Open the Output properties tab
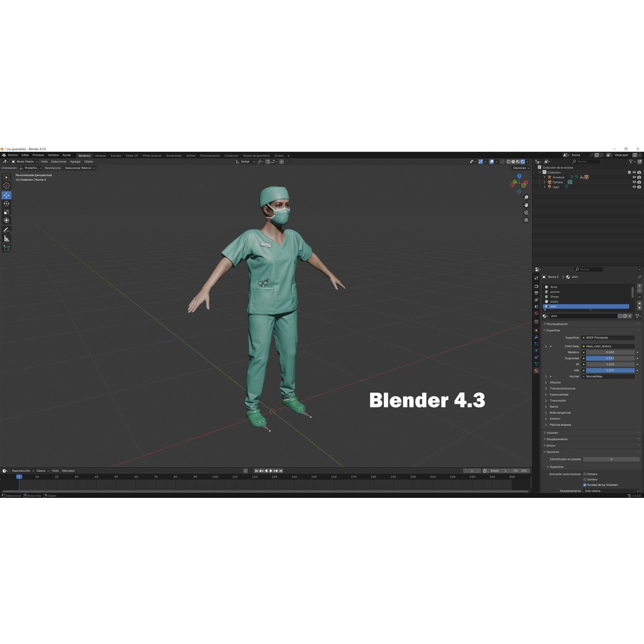The width and height of the screenshot is (644, 644). coord(537,293)
